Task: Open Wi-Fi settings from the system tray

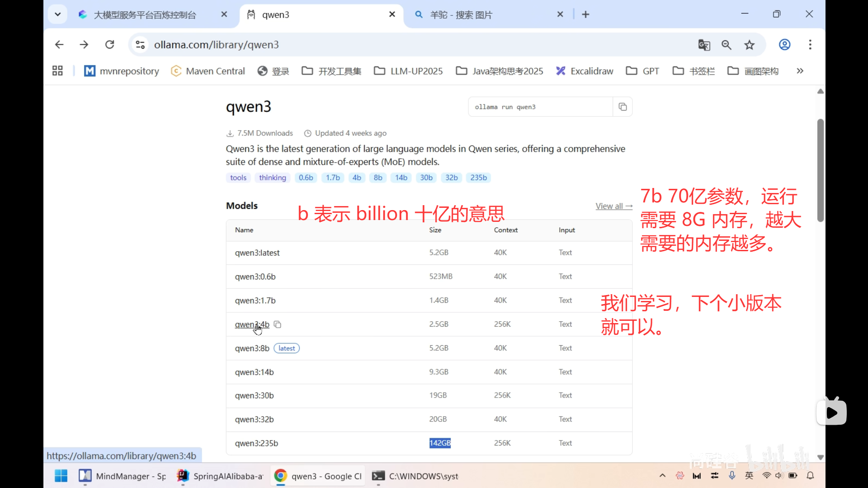Action: [766, 475]
